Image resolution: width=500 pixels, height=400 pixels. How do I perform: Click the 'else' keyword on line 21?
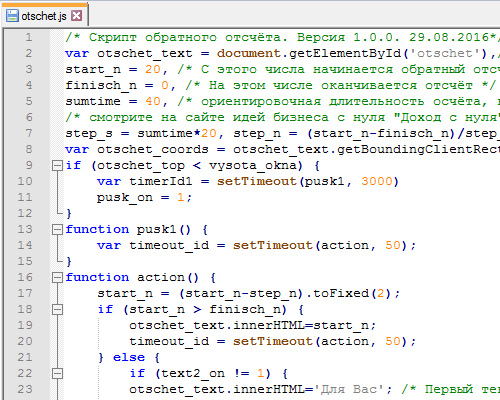[x=129, y=357]
